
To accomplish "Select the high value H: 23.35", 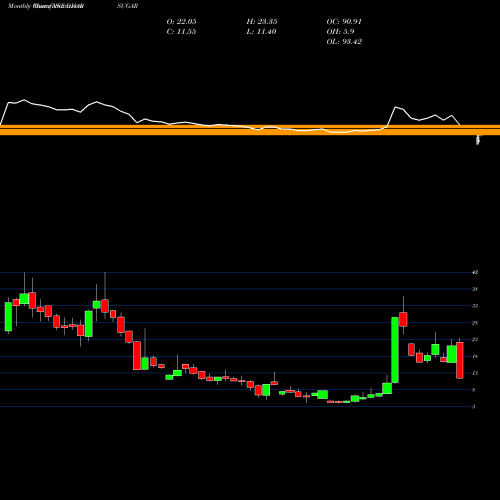I will coord(262,22).
